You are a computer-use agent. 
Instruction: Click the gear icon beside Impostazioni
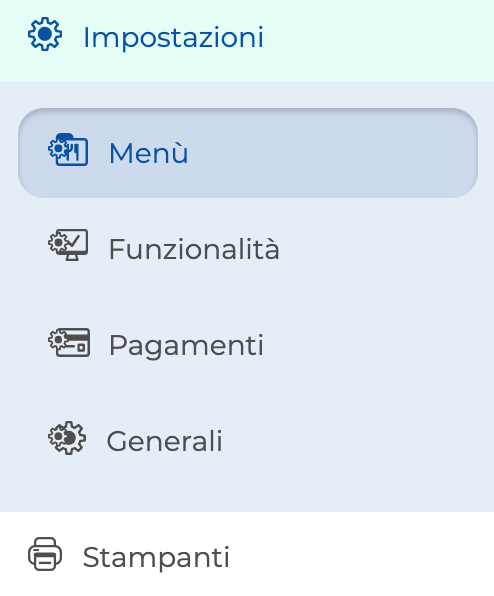coord(45,34)
